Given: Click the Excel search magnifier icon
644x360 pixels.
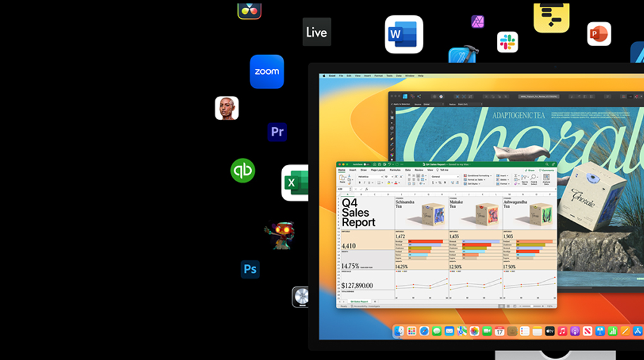Looking at the screenshot, I should pyautogui.click(x=547, y=164).
